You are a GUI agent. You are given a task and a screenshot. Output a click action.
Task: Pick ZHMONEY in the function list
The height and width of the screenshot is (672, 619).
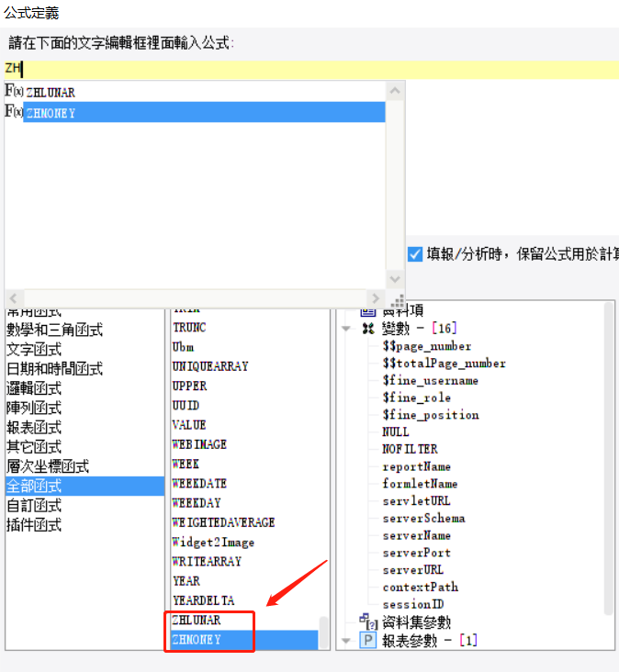point(244,640)
